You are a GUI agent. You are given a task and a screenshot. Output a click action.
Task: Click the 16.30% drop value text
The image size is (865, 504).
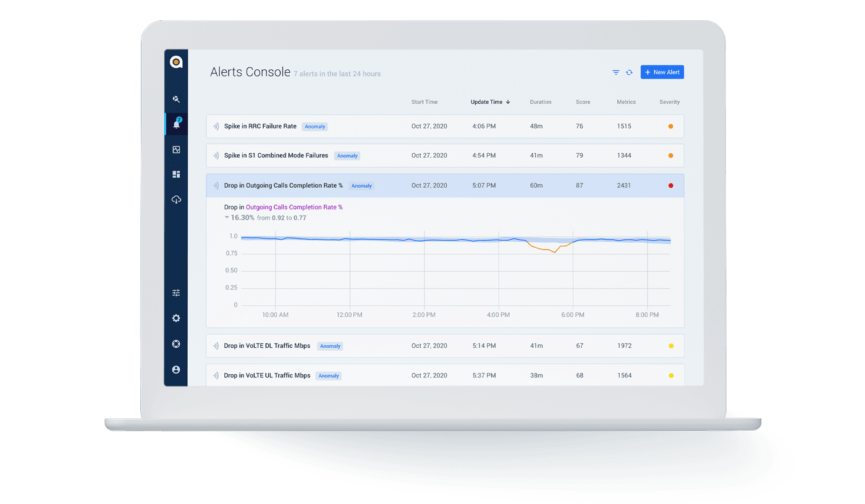pos(243,218)
